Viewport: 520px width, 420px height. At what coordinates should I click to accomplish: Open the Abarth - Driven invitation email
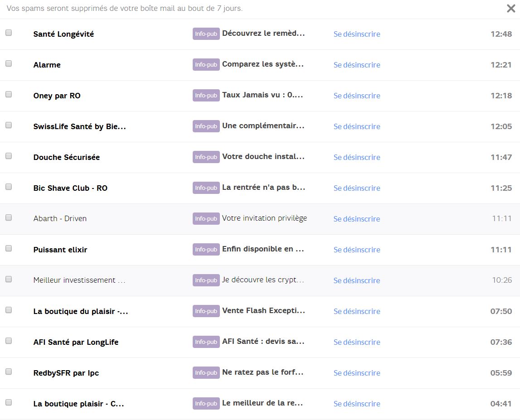coord(263,218)
